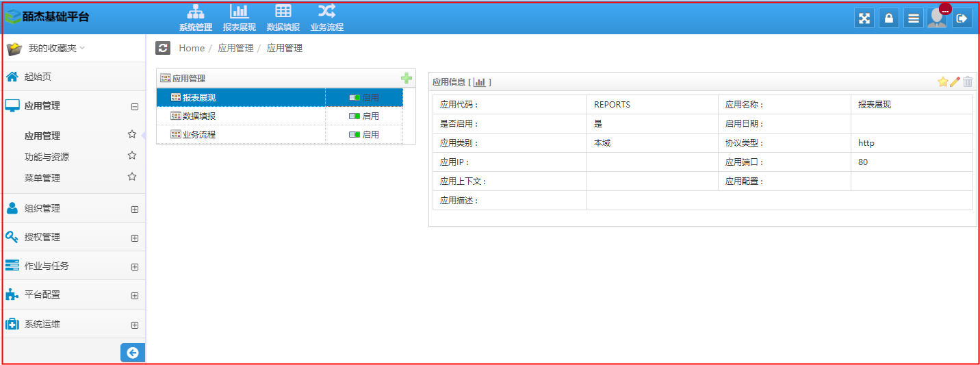Open the 功能与资源 sidebar link

click(47, 157)
